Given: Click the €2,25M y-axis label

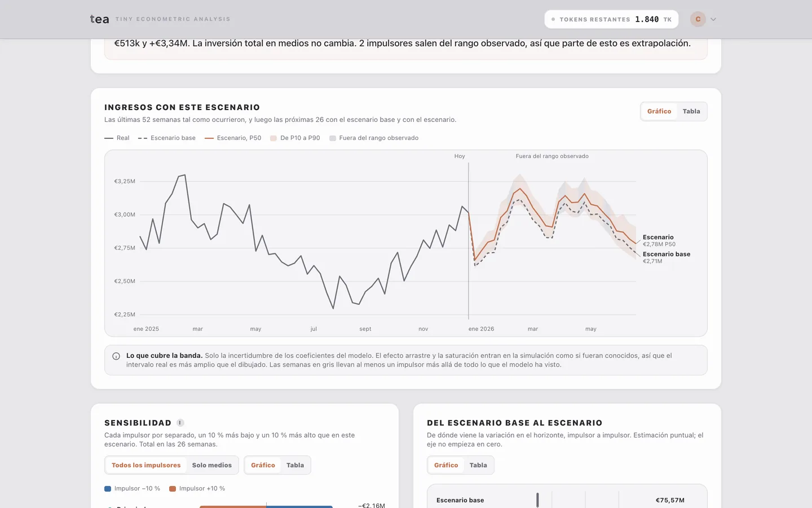Looking at the screenshot, I should coord(125,314).
